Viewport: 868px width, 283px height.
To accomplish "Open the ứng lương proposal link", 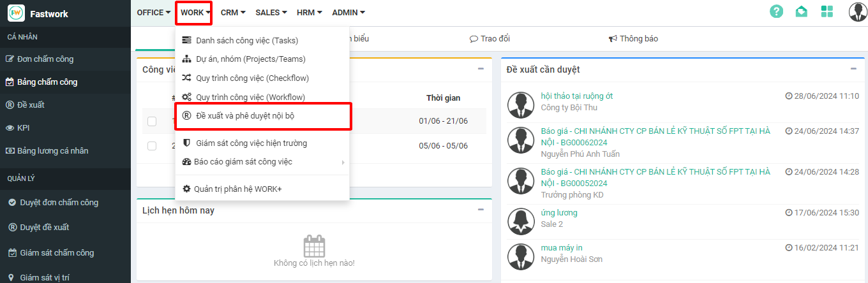I will pos(558,212).
